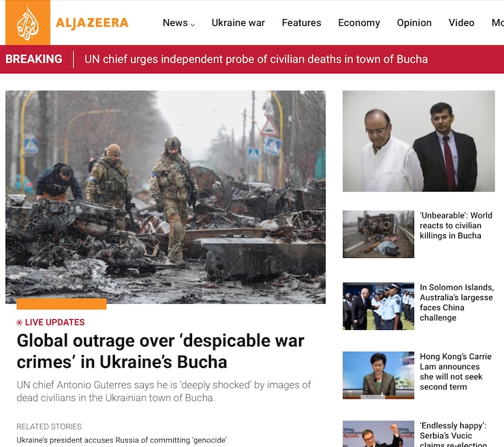Viewport: 504px width, 447px height.
Task: Read 'Global outrage over despicable war crimes' headline
Action: 160,351
